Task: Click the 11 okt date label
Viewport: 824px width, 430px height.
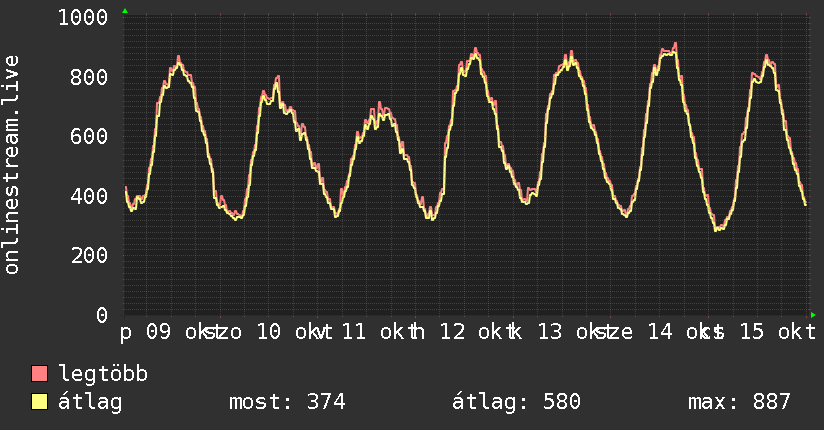Action: pos(374,332)
